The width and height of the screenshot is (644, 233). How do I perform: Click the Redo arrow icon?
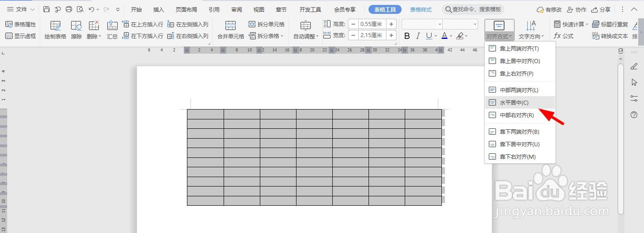pos(106,9)
